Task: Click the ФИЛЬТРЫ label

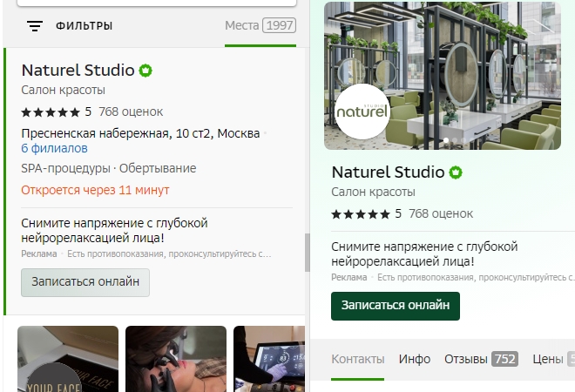Action: coord(84,26)
